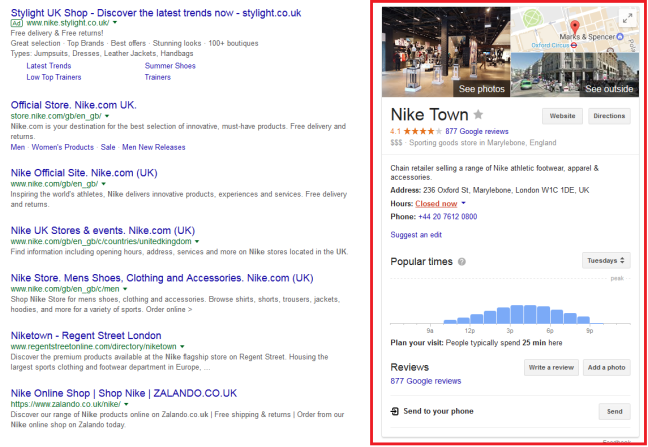Click the orange rating stars
Viewport: 648px width, 447px height.
(422, 131)
